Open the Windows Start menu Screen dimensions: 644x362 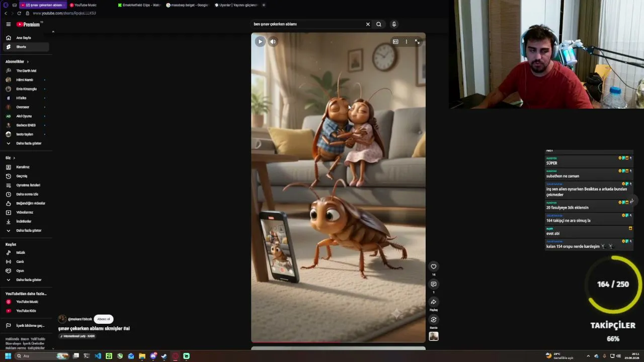(8, 356)
